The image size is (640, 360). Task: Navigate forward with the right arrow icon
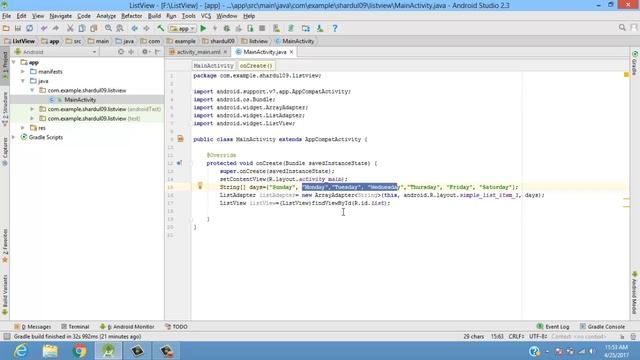coord(146,28)
